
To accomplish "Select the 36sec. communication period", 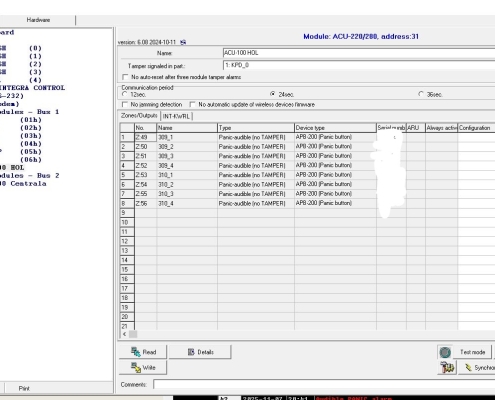I will coord(421,94).
